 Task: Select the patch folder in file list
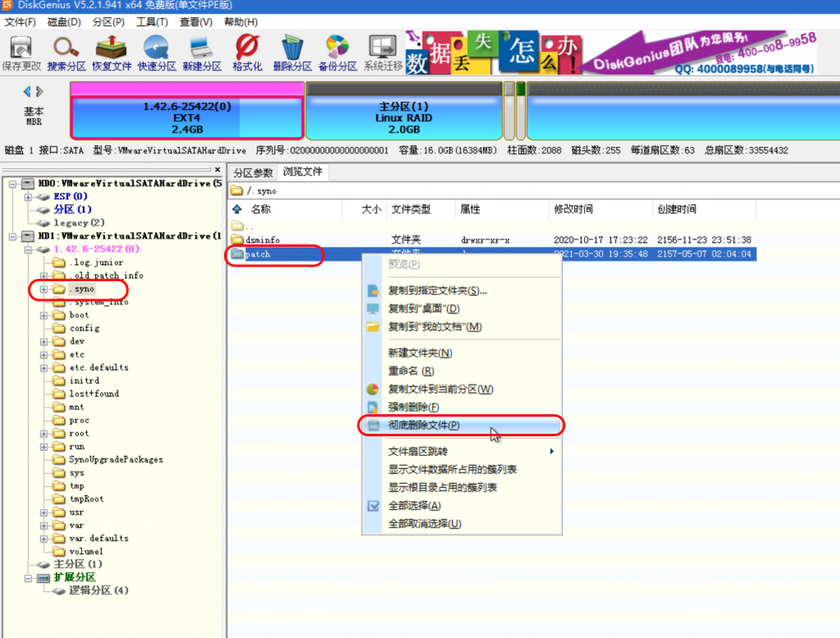pyautogui.click(x=257, y=254)
